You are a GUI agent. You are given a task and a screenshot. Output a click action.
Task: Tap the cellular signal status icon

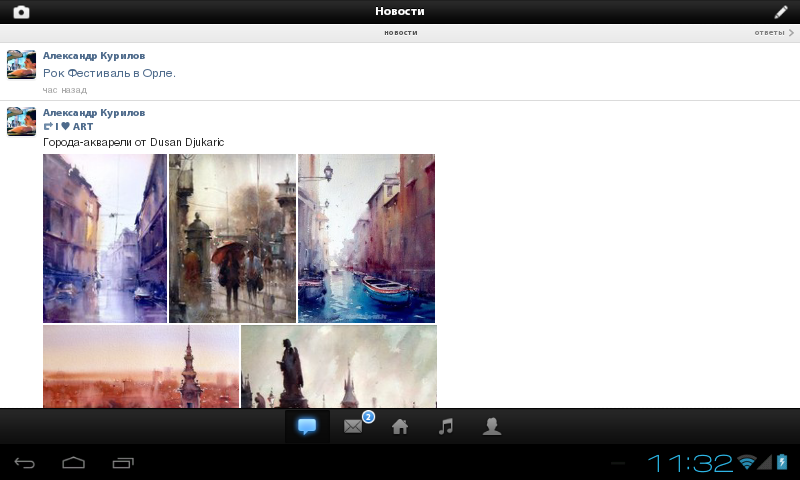click(764, 462)
